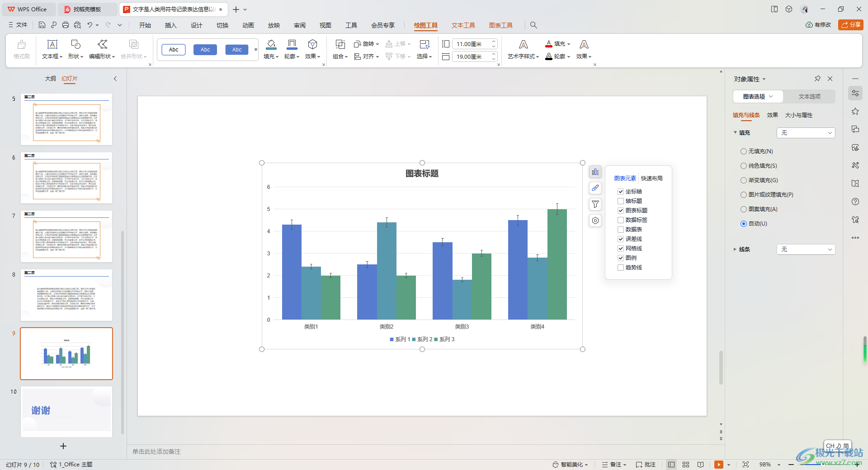Click the Chart Style brush floating button
Image resolution: width=868 pixels, height=470 pixels.
pos(595,188)
